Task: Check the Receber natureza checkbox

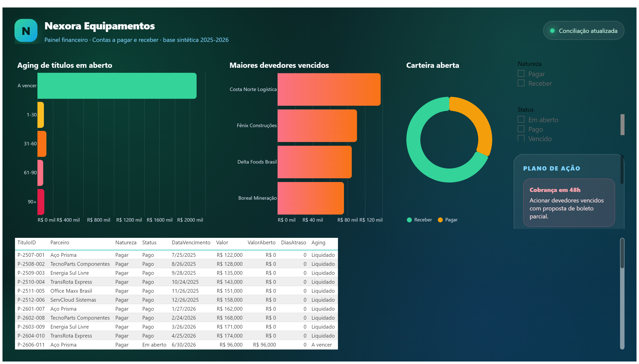Action: tap(521, 83)
